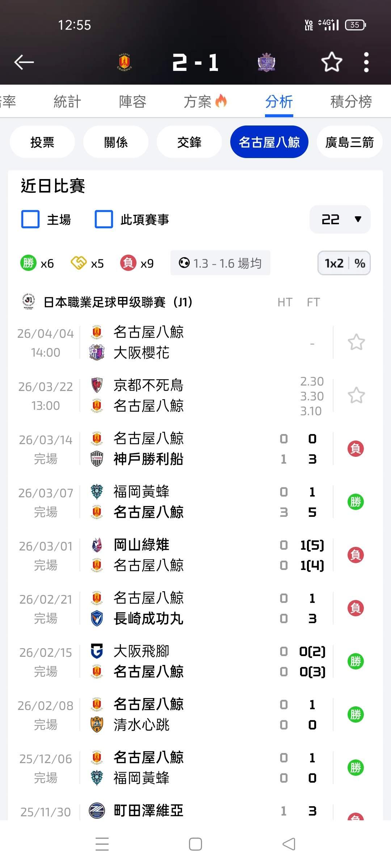Tap the back arrow in header
Screen dimensions: 391x868
(x=24, y=62)
